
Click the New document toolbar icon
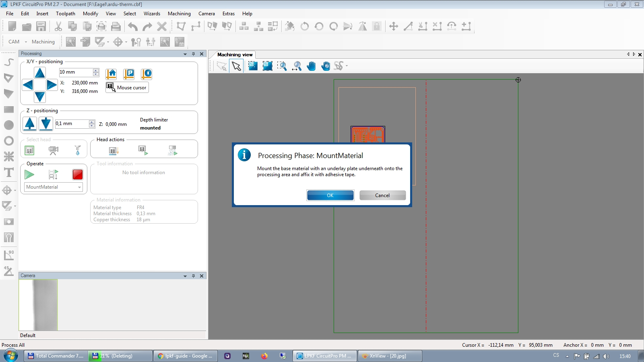pyautogui.click(x=12, y=27)
